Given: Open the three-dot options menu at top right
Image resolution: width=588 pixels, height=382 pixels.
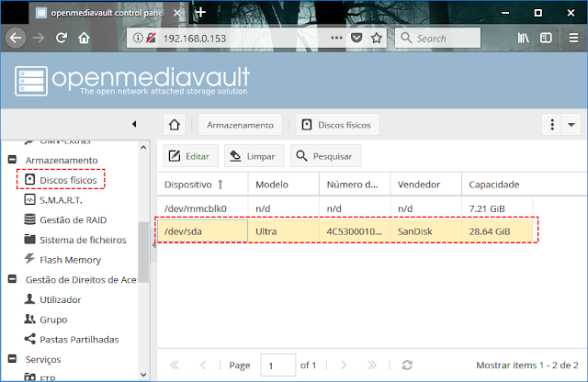Looking at the screenshot, I should pos(552,125).
